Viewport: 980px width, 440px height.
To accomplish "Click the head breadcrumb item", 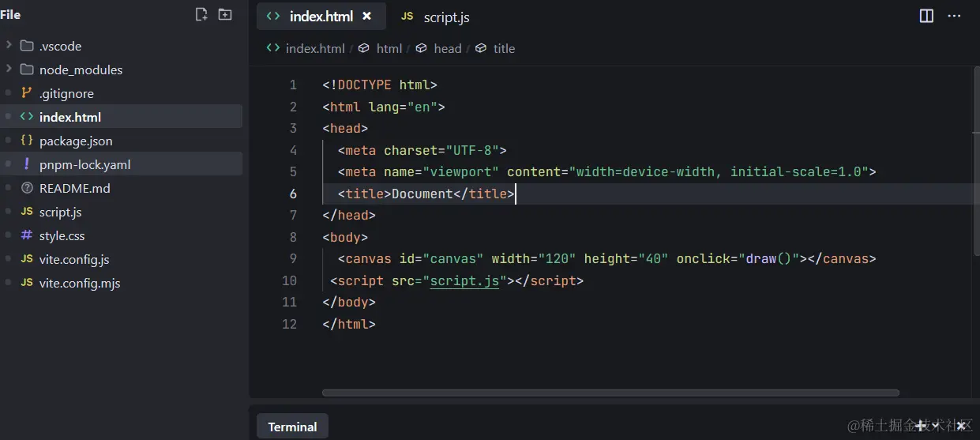I will [x=447, y=48].
